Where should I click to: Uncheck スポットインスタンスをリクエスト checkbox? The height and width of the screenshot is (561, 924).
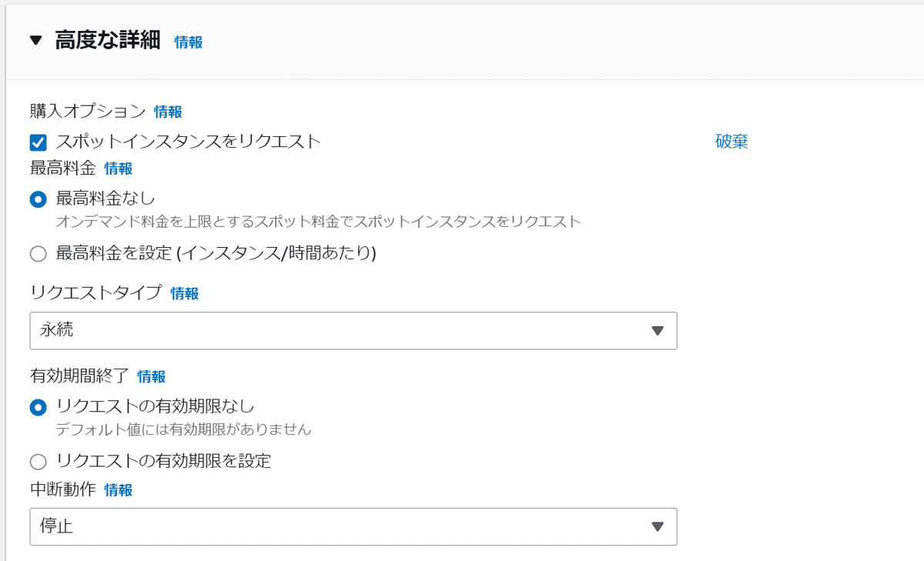click(38, 142)
